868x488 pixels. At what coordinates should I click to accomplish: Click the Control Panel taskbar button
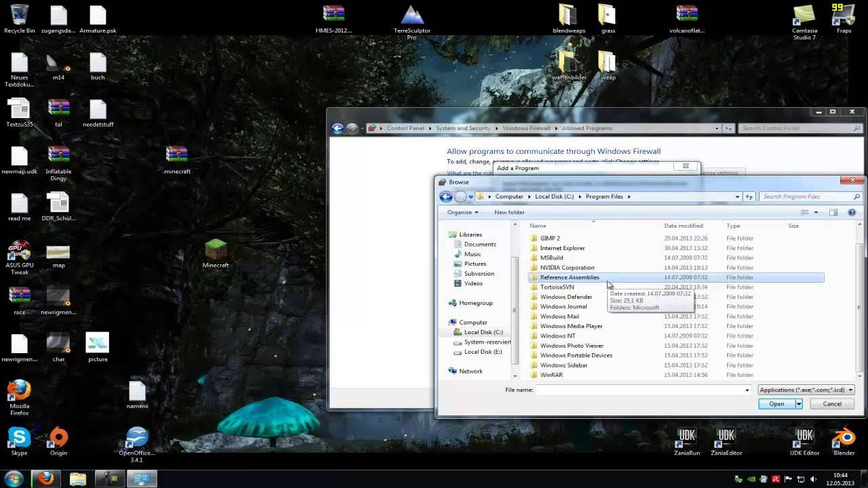[x=142, y=479]
